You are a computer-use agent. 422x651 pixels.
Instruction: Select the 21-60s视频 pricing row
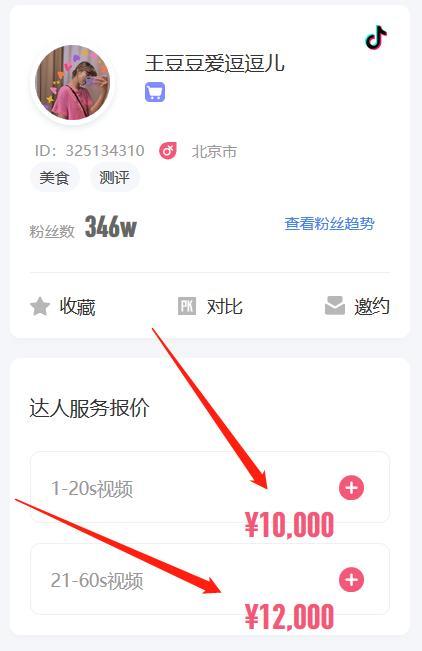pos(210,579)
